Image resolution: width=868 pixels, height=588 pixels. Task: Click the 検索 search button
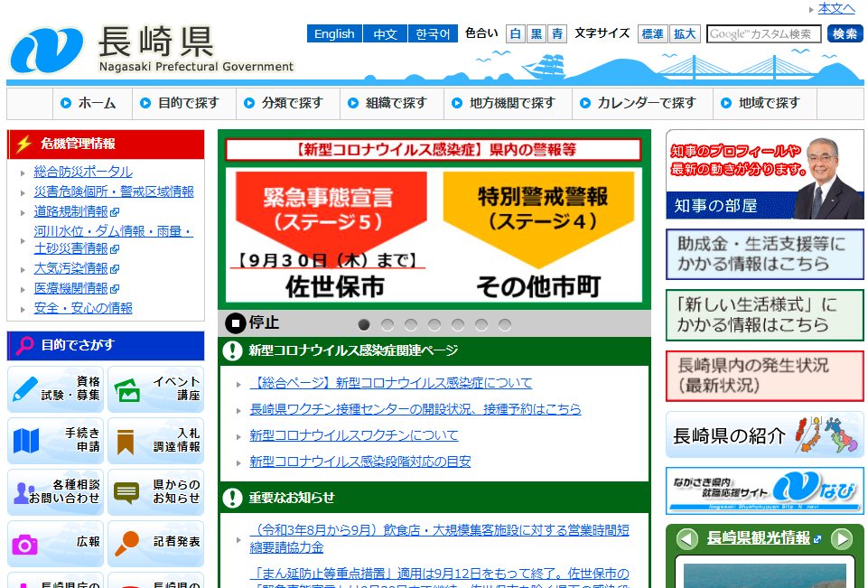coord(845,33)
